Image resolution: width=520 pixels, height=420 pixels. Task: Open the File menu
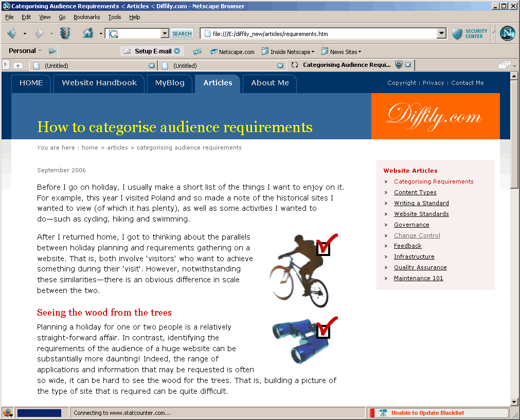[x=9, y=17]
